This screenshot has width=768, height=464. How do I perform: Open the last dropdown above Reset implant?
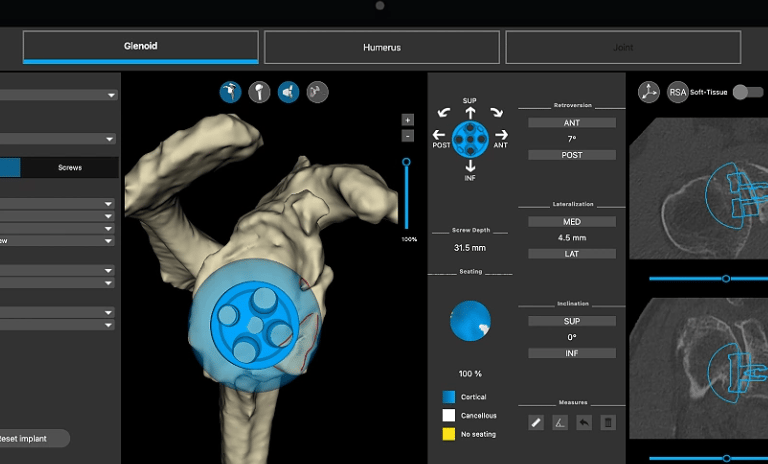coord(57,325)
